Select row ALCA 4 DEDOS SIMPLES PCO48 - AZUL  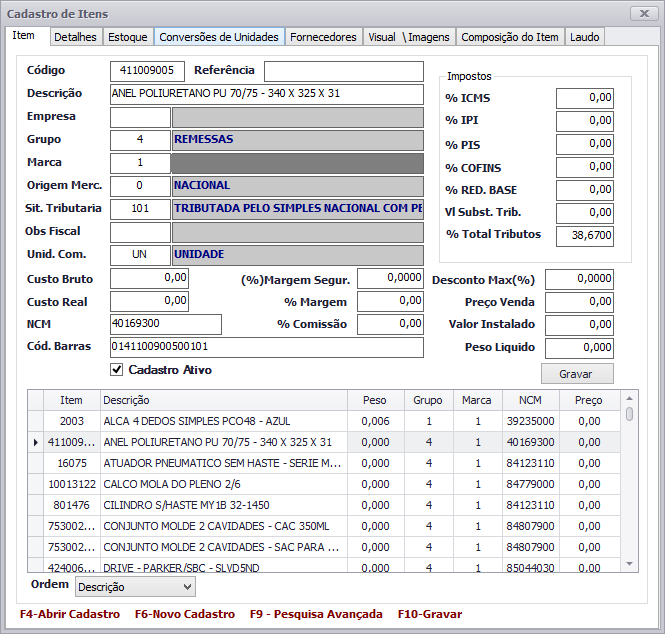click(324, 421)
